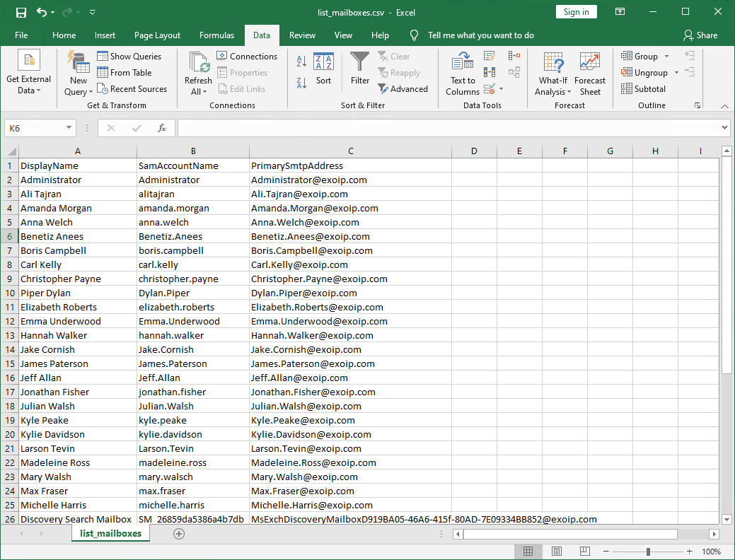Select column C header

[351, 151]
